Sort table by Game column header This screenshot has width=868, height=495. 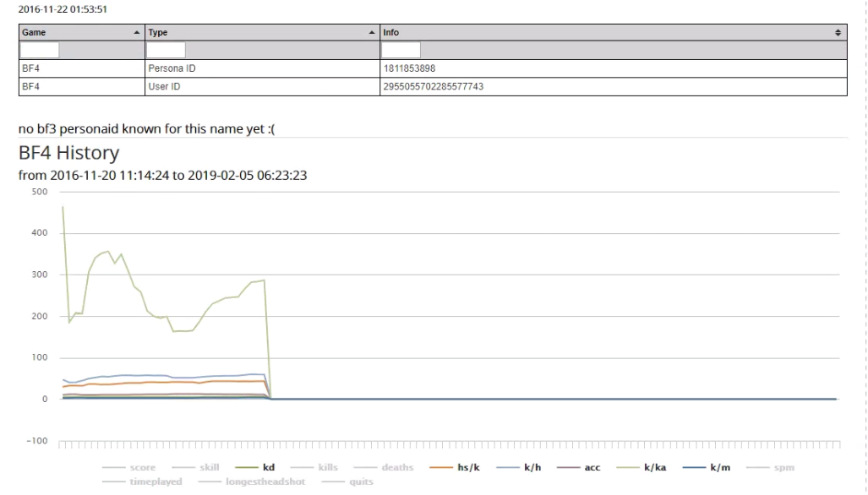click(x=81, y=33)
